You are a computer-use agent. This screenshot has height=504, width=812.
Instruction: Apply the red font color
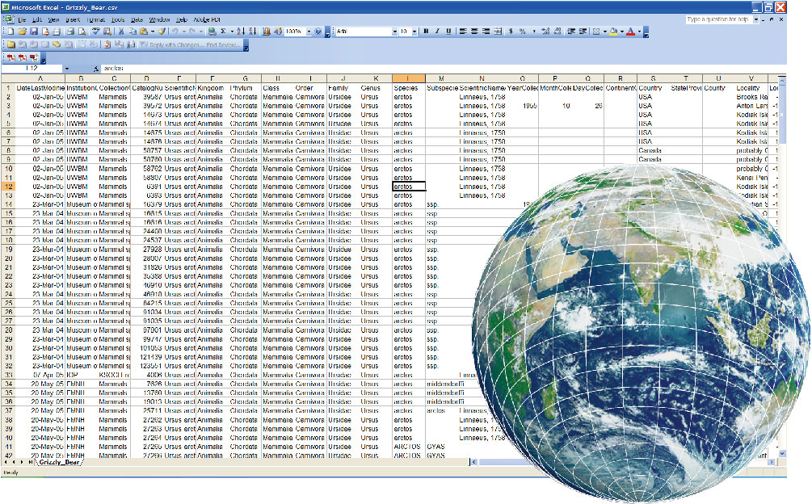630,31
